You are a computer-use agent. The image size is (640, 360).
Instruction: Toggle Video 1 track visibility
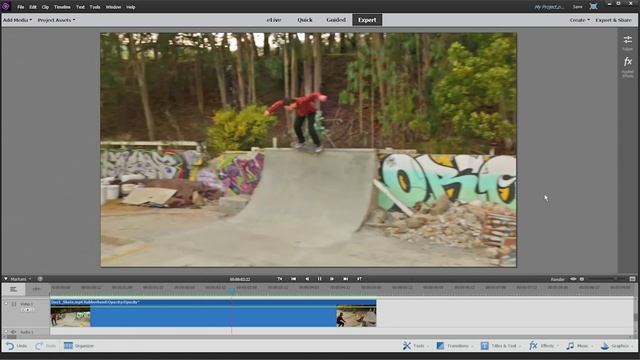coord(27,310)
